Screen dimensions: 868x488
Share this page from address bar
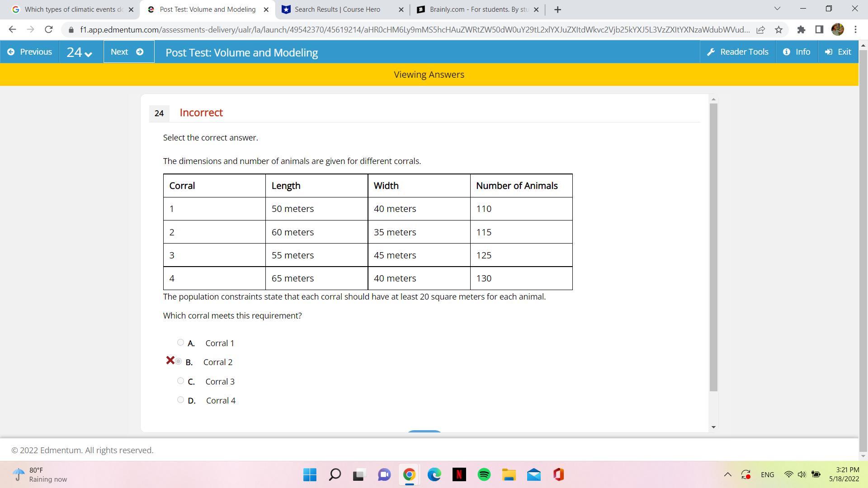(760, 30)
